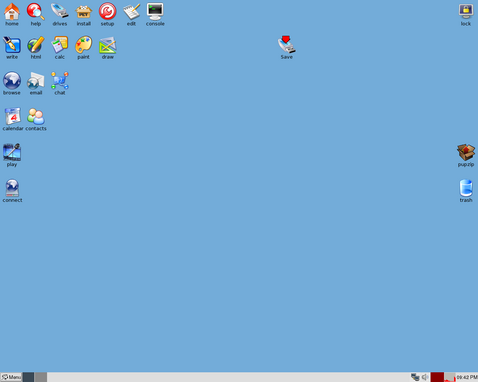The height and width of the screenshot is (382, 478).
Task: Open the pupzip archiver icon
Action: (466, 152)
